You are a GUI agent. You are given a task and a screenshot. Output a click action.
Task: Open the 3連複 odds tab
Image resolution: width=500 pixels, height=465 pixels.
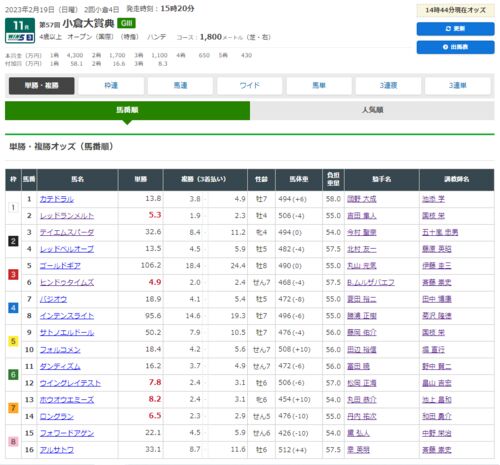click(388, 86)
